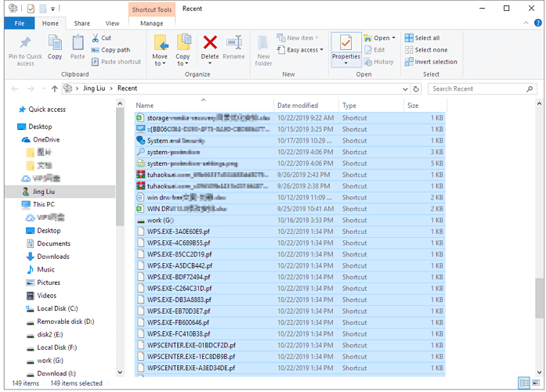The image size is (546, 392).
Task: Click the Help question mark icon
Action: pos(537,23)
